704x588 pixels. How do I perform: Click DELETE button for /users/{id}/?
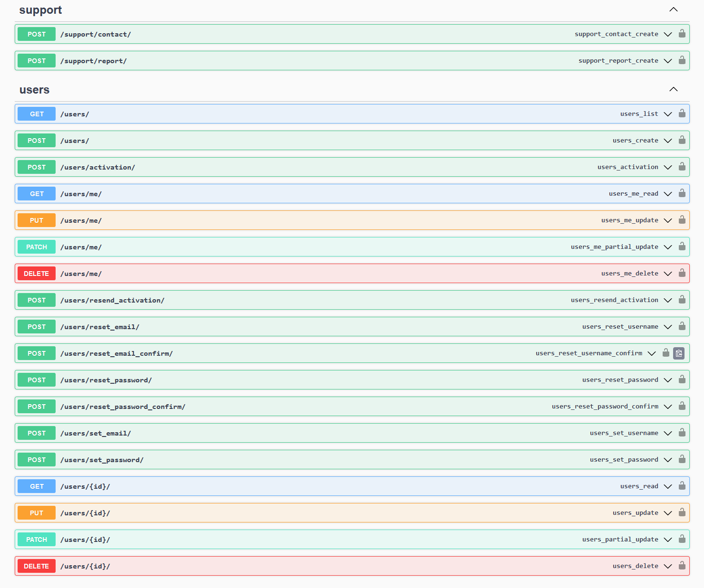click(x=37, y=566)
